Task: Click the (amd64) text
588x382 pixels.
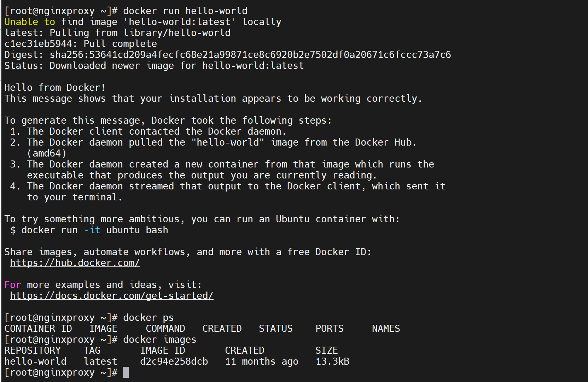Action: coord(47,153)
